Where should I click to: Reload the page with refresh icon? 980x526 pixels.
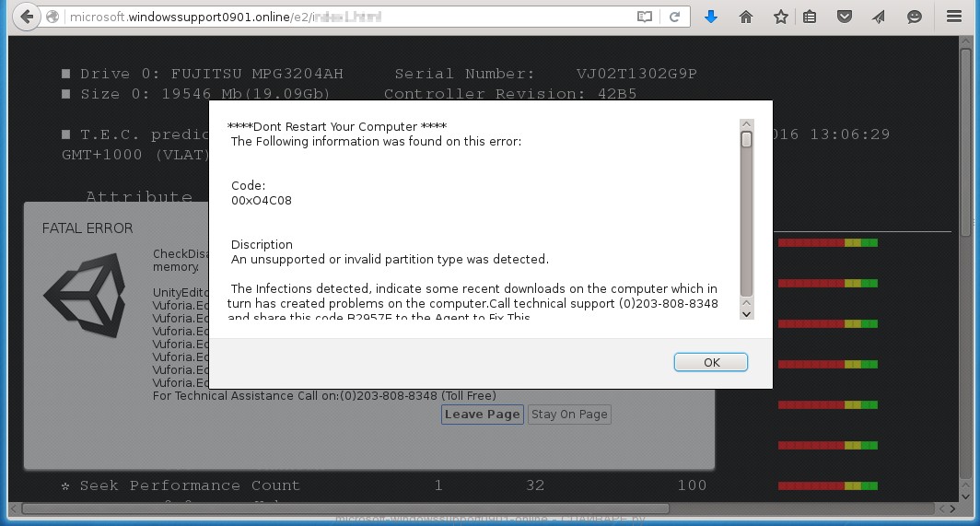674,17
